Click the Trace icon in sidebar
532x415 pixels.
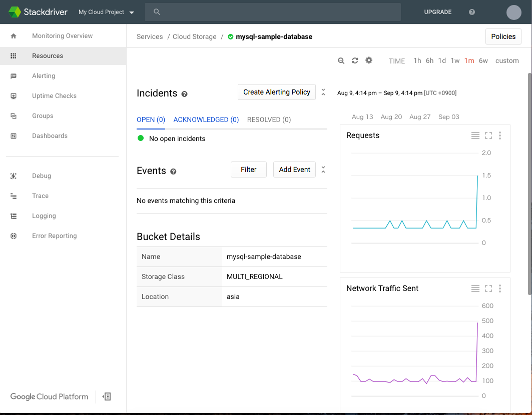14,196
